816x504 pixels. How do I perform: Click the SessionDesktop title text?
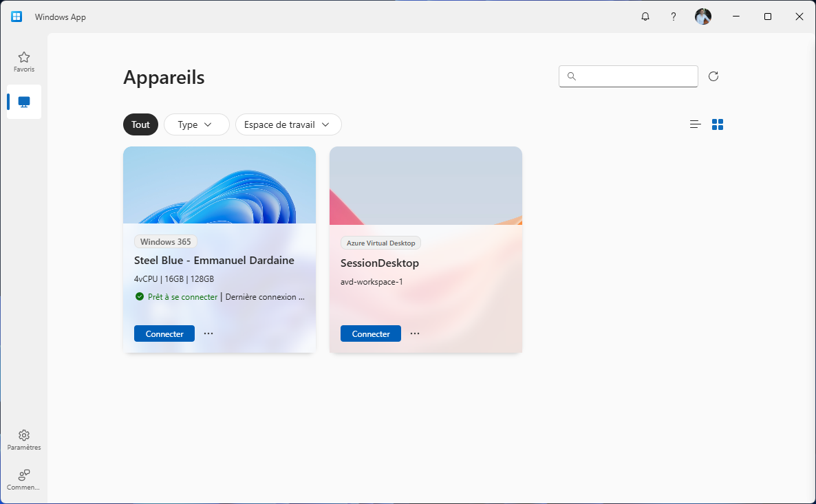pos(379,263)
